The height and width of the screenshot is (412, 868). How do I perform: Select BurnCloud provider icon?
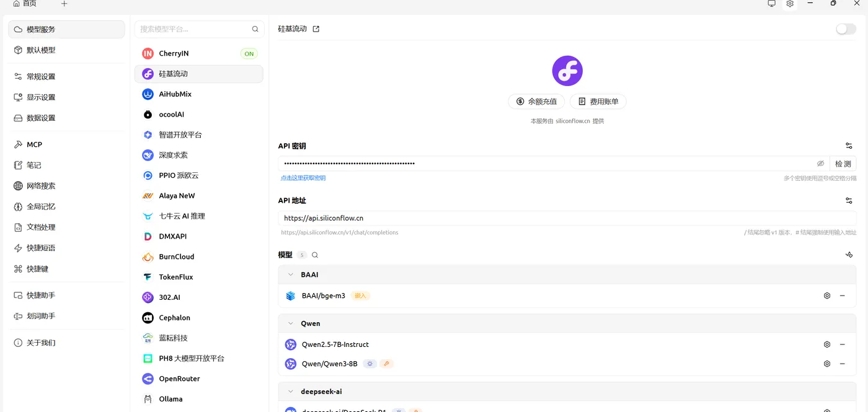click(x=148, y=257)
